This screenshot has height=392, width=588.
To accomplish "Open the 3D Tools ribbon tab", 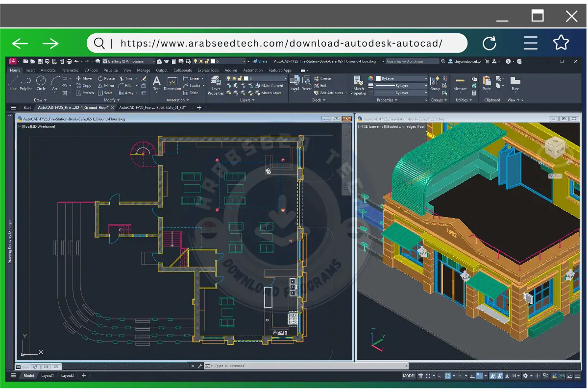I will (91, 70).
